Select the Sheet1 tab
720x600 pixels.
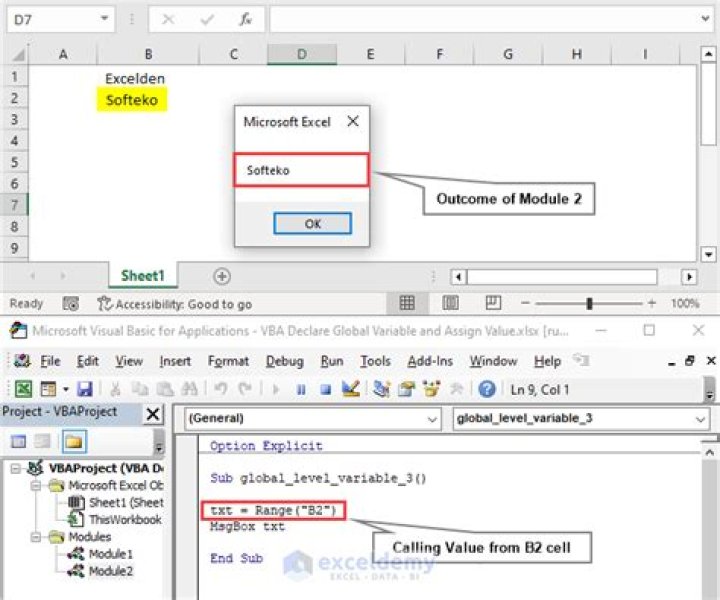[x=142, y=275]
